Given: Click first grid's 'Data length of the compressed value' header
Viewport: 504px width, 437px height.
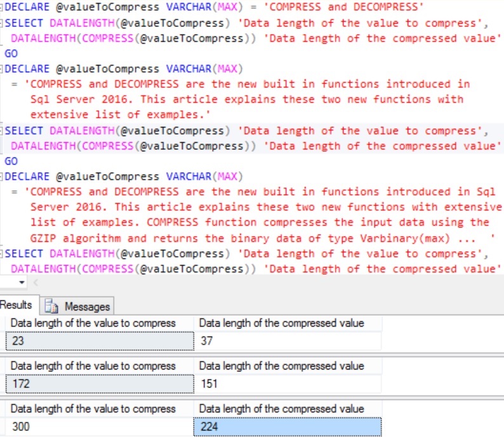Looking at the screenshot, I should [288, 323].
